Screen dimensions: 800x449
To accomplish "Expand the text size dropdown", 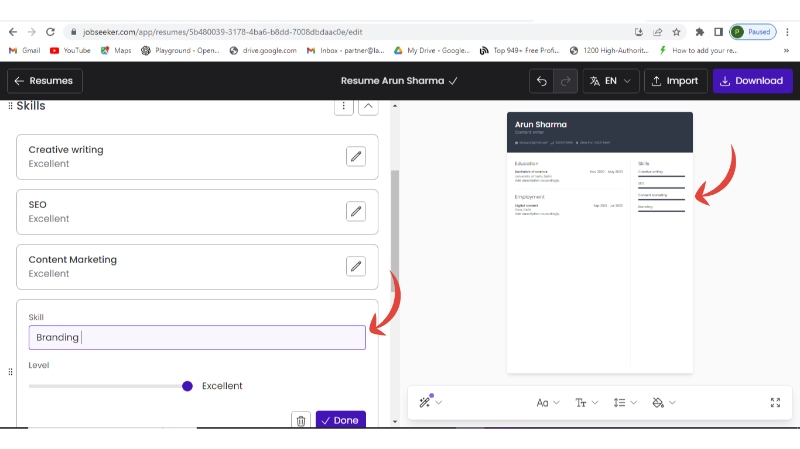I will [x=587, y=402].
